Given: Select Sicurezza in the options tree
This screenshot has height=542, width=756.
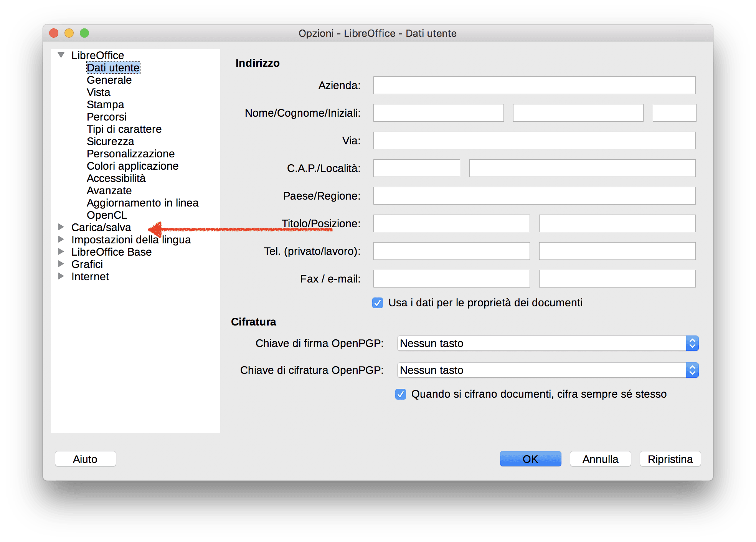Looking at the screenshot, I should coord(110,141).
